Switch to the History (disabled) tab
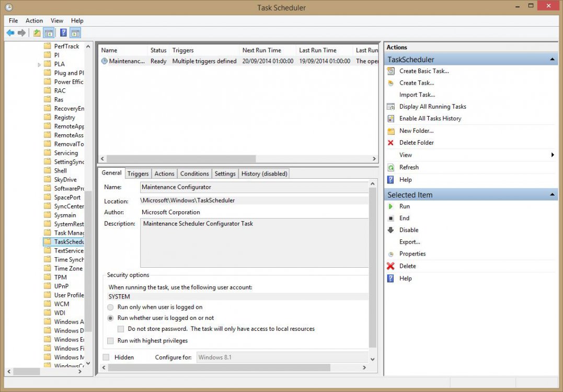The width and height of the screenshot is (563, 392). [x=265, y=174]
